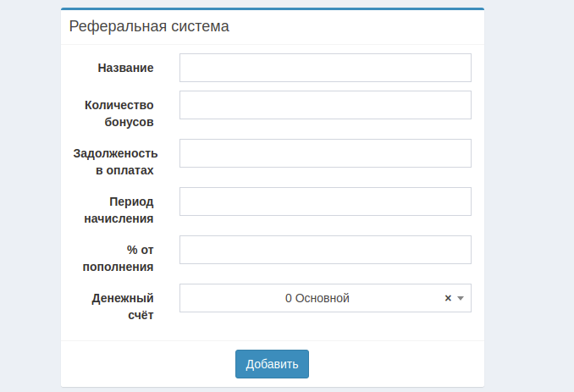The width and height of the screenshot is (574, 392).
Task: Click the Денежный счёт label
Action: [122, 306]
